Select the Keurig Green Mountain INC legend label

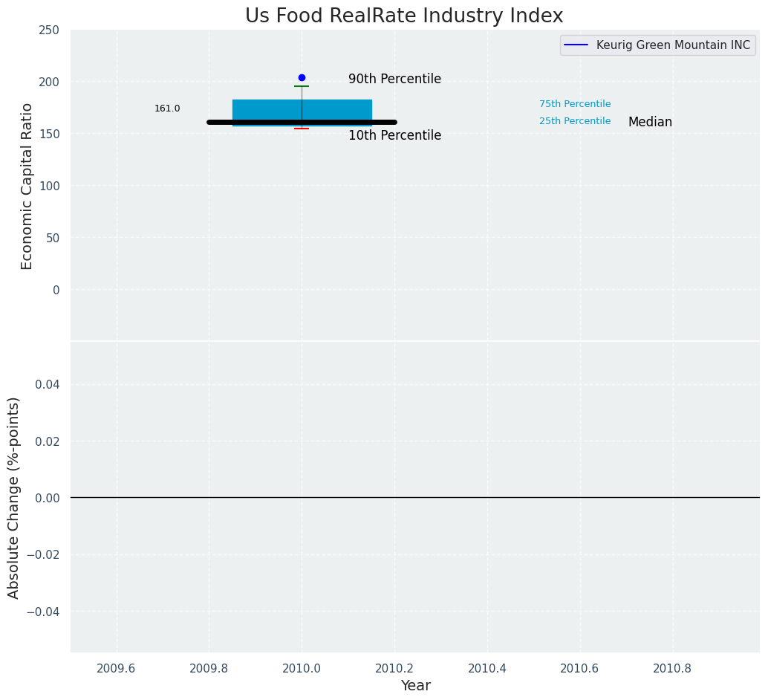pos(678,45)
